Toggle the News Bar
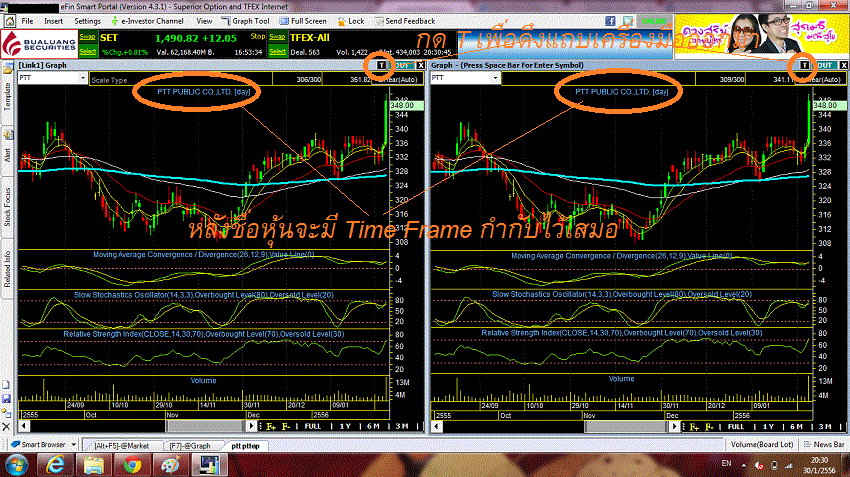This screenshot has height=477, width=850. 823,444
